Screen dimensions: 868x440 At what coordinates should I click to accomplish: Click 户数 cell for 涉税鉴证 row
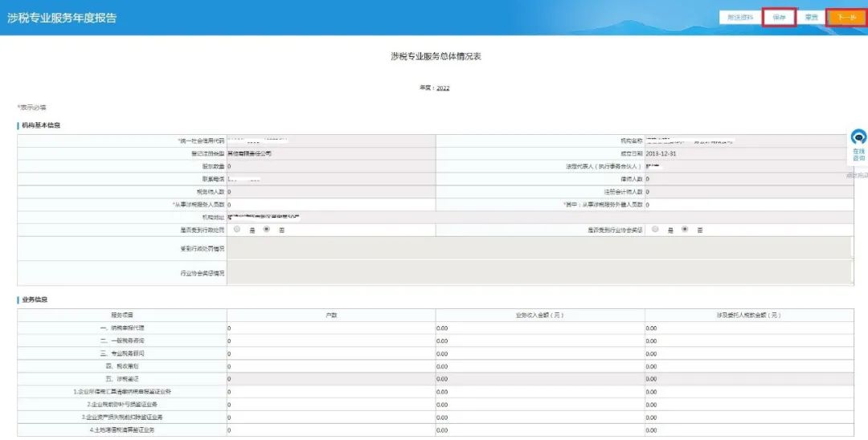pos(331,379)
